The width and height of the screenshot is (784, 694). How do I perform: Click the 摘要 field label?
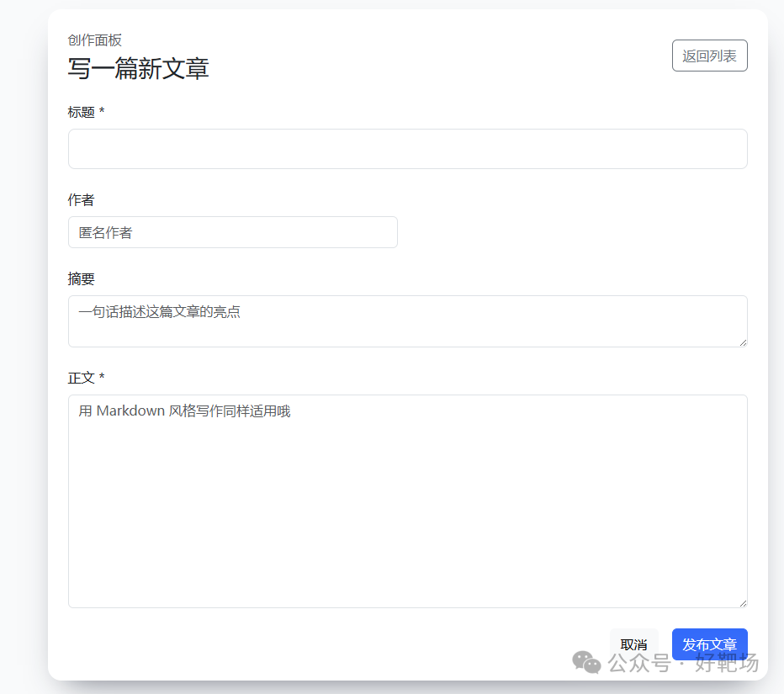(81, 279)
